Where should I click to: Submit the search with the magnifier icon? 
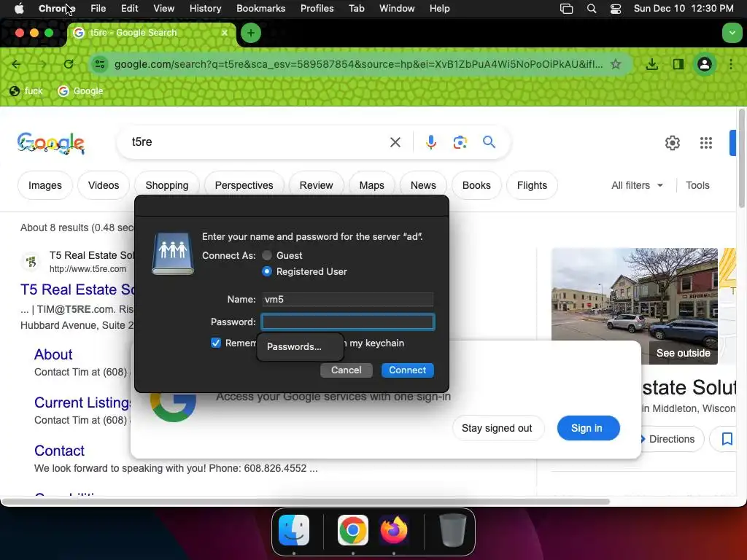489,142
